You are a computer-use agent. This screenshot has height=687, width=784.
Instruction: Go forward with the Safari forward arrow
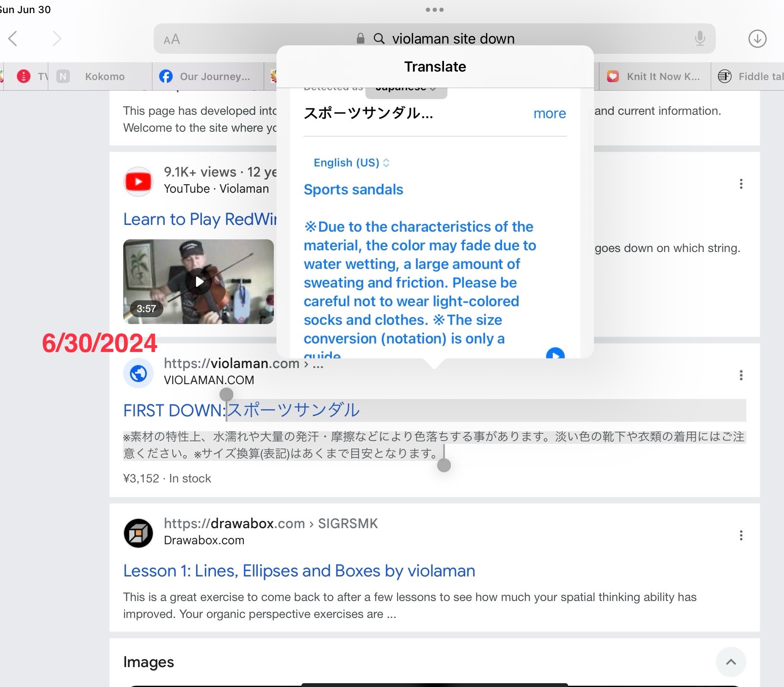(x=57, y=39)
